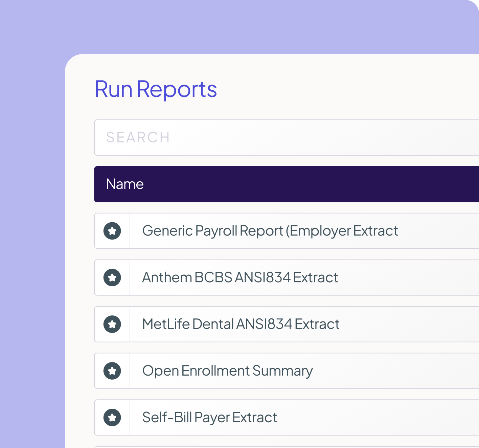Click the MetLife Dental star icon
Screen dimensions: 479x448
(112, 324)
